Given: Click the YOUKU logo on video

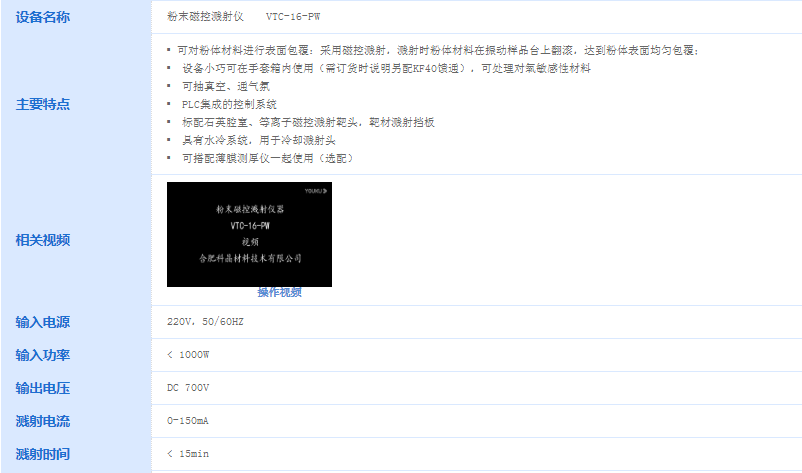Looking at the screenshot, I should coord(316,191).
